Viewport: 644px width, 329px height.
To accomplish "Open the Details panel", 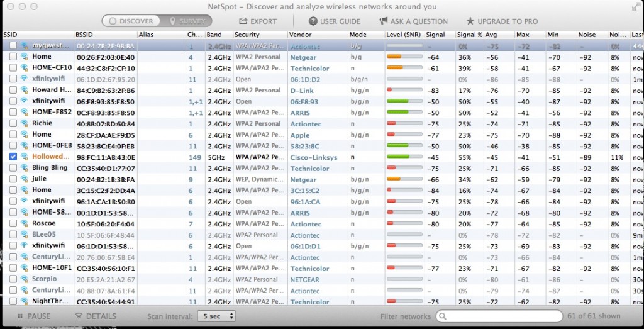I will [96, 316].
